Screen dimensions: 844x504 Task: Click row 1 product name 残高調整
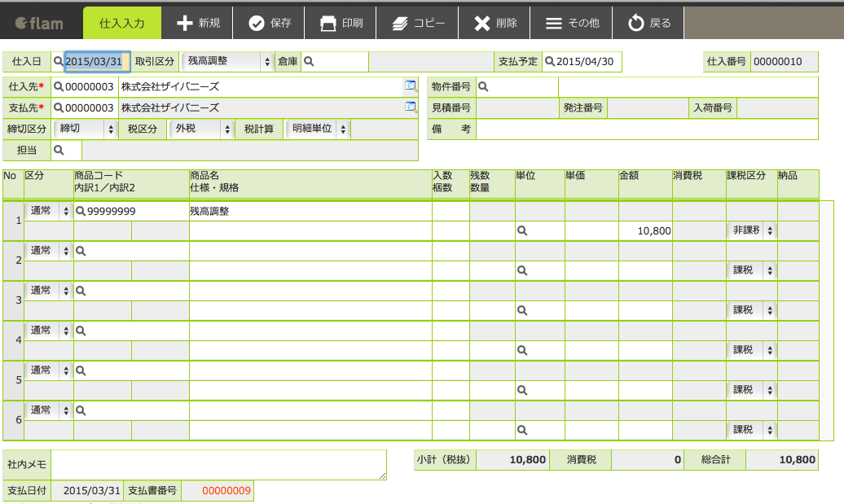coord(209,212)
